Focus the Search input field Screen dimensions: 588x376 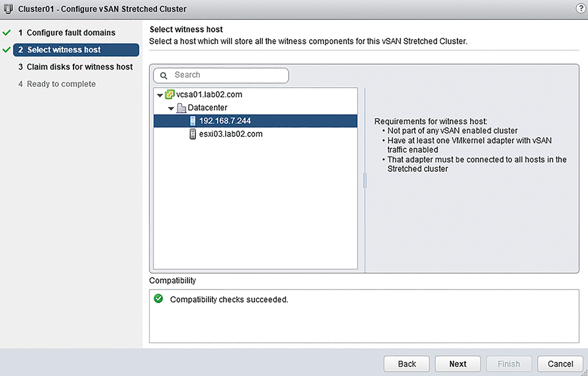tap(221, 75)
